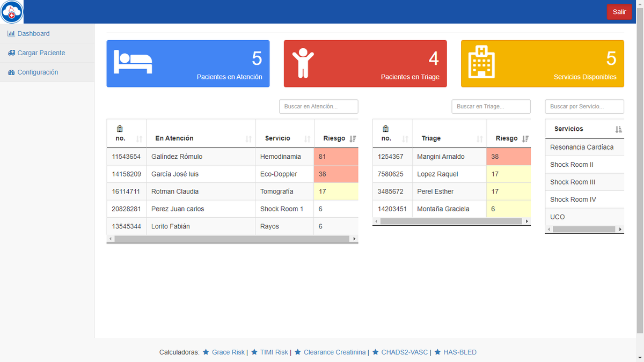This screenshot has height=362, width=644.
Task: Click the Pacientes en Atención blue card
Action: [188, 63]
